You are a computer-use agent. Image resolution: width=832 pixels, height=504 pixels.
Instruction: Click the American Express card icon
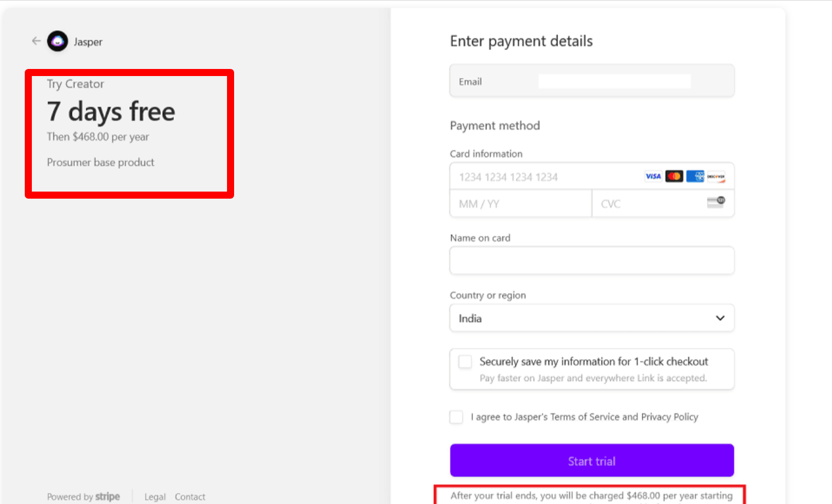(x=695, y=176)
